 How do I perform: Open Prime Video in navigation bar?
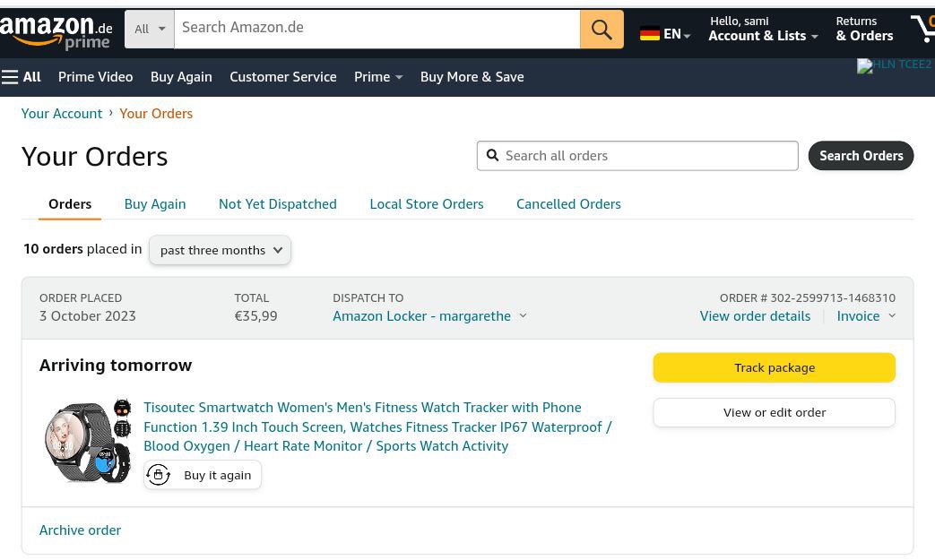95,77
